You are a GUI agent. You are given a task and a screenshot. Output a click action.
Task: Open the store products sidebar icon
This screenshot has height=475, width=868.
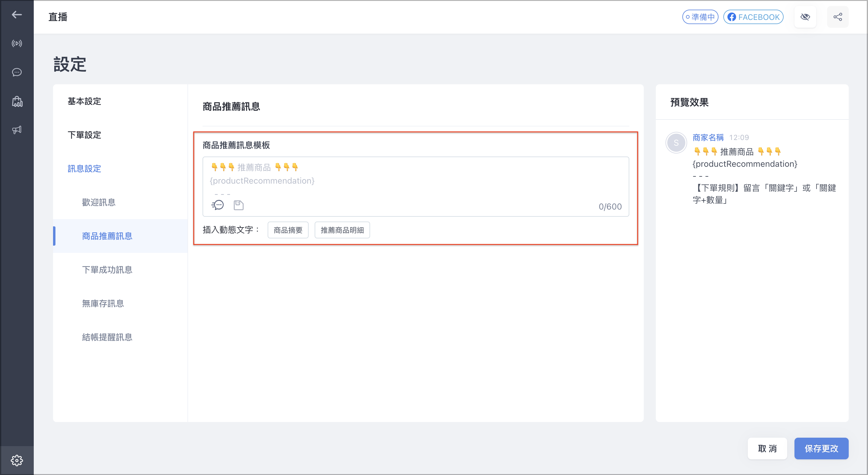coord(17,101)
